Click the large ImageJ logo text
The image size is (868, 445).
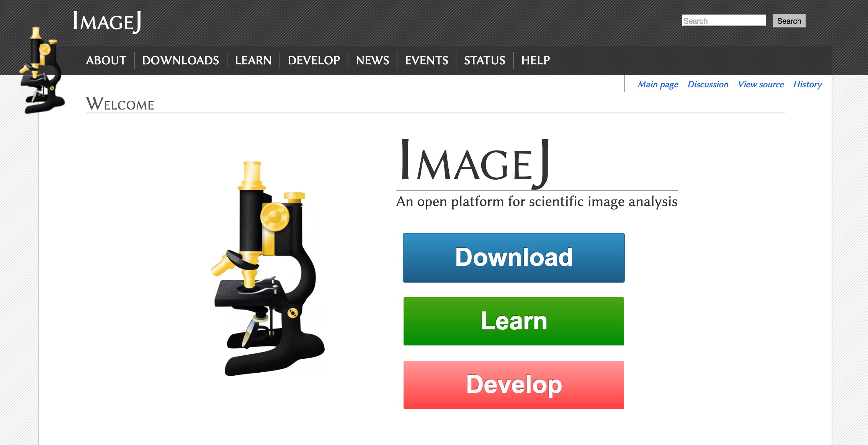pyautogui.click(x=475, y=164)
